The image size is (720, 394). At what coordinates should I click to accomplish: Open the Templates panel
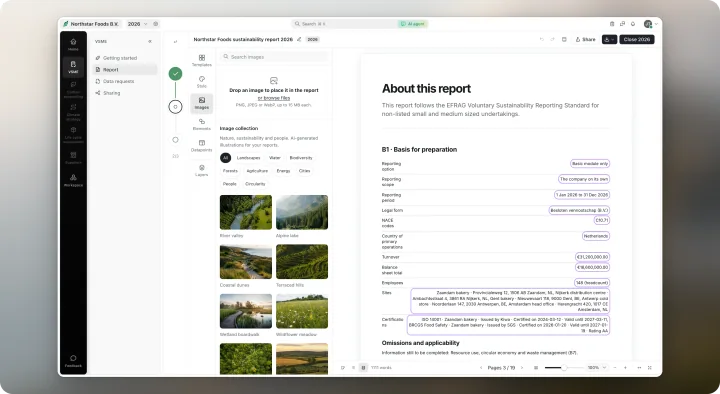202,60
